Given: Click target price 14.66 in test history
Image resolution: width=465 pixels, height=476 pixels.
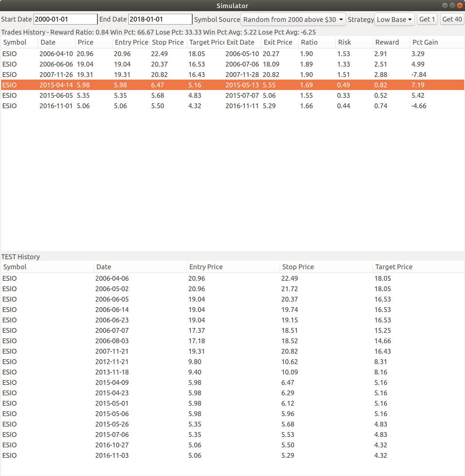Looking at the screenshot, I should tap(382, 341).
